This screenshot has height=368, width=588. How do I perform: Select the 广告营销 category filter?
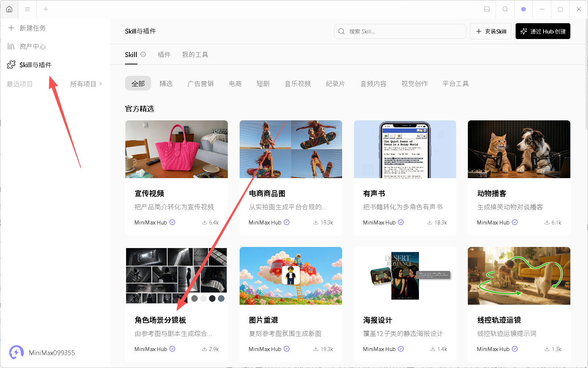[201, 84]
